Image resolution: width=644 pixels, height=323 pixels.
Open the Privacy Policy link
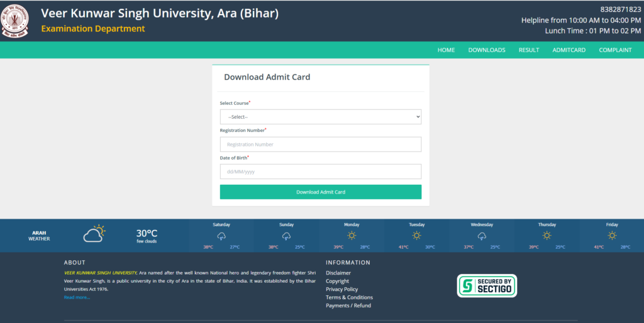[x=341, y=289]
